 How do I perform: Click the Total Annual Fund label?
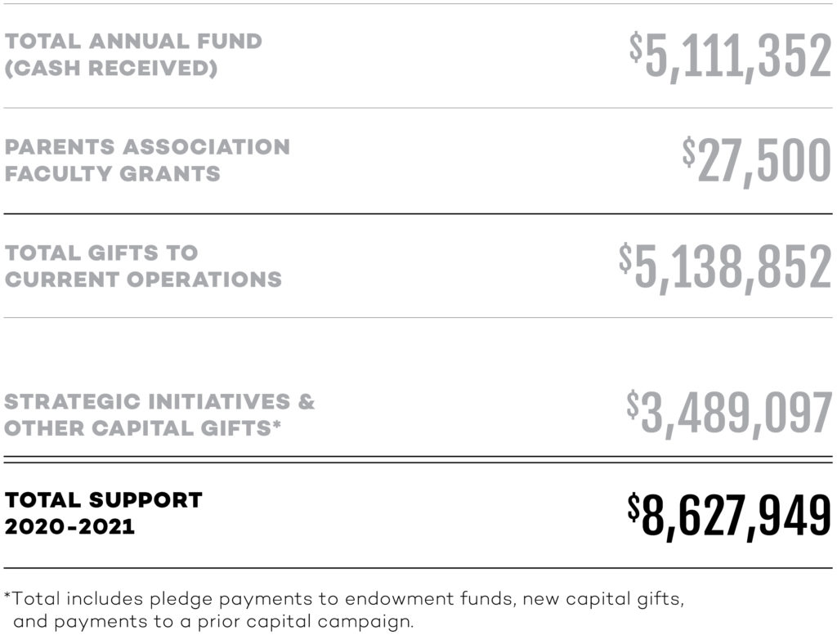tap(133, 41)
